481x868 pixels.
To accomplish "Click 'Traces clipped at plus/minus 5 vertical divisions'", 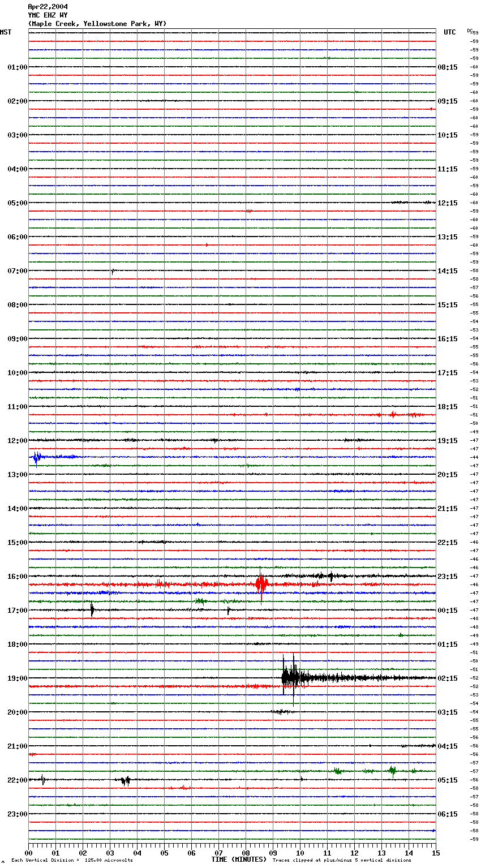I will point(342,861).
